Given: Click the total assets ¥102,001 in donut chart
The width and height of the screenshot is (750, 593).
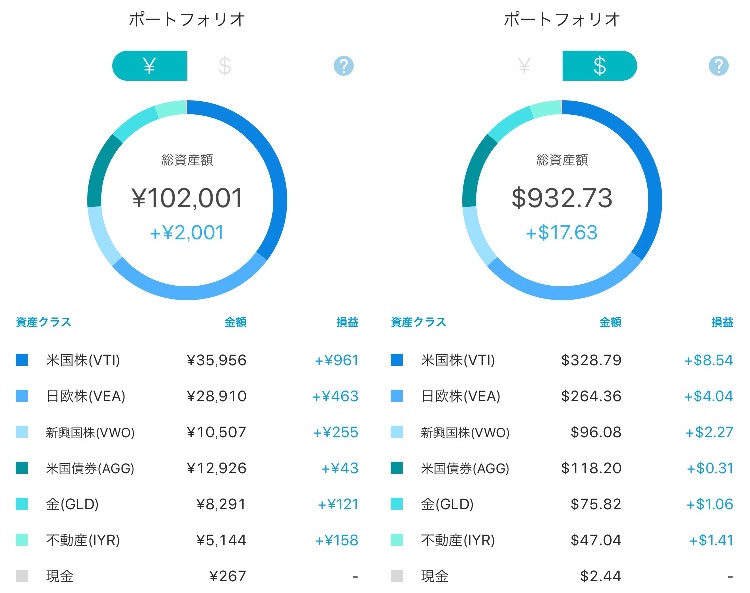Looking at the screenshot, I should pos(187,198).
